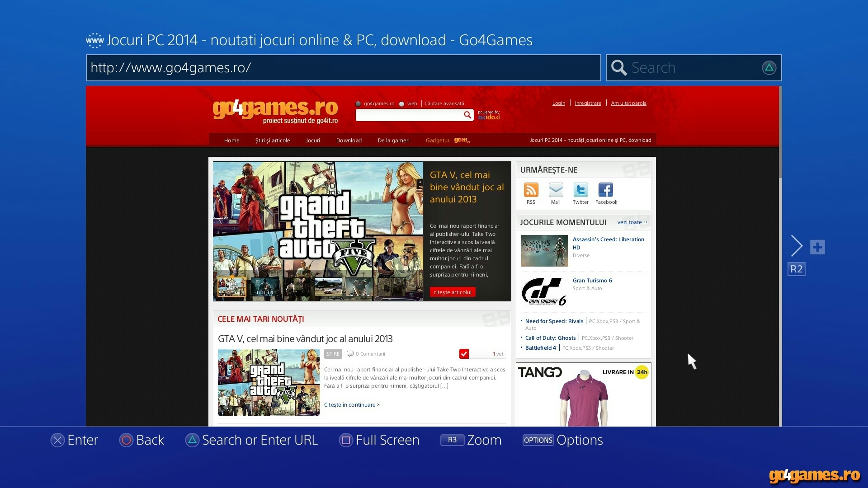This screenshot has width=868, height=488.
Task: Click the GTA V article thumbnail image
Action: [269, 382]
